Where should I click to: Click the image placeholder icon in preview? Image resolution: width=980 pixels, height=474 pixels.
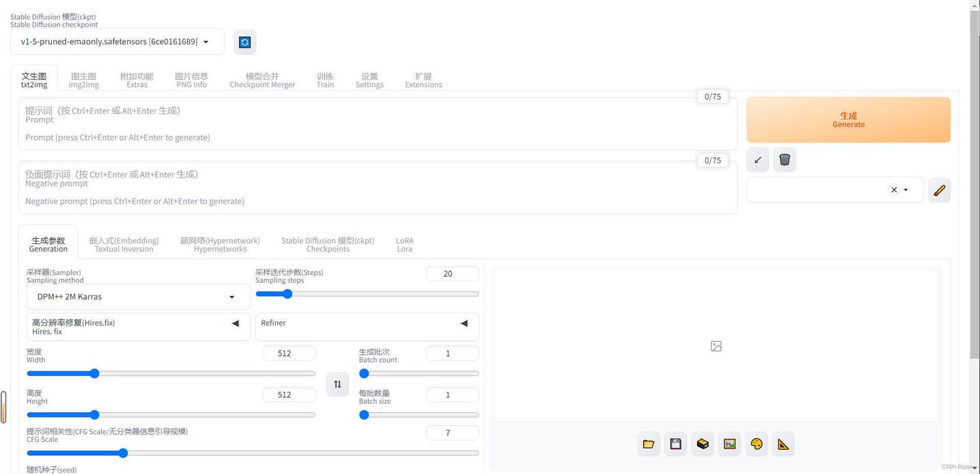[x=716, y=346]
